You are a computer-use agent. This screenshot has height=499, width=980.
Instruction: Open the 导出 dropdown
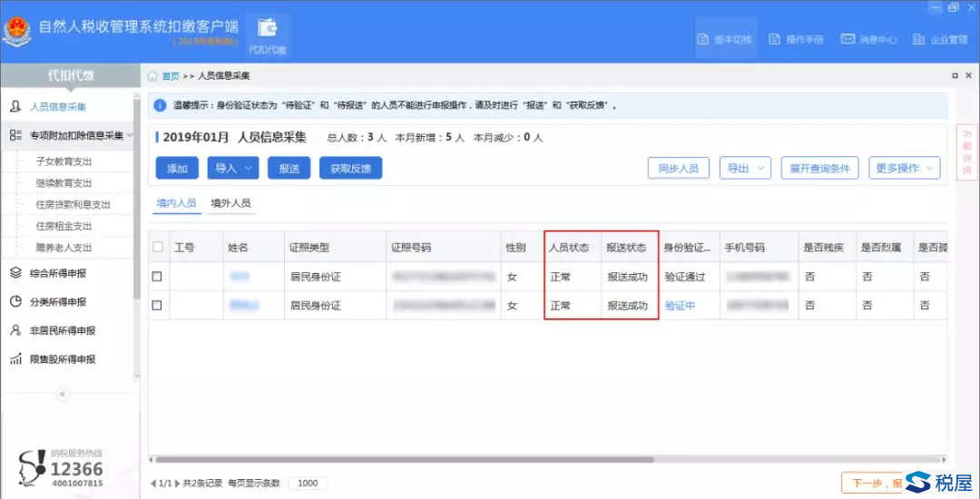click(745, 168)
